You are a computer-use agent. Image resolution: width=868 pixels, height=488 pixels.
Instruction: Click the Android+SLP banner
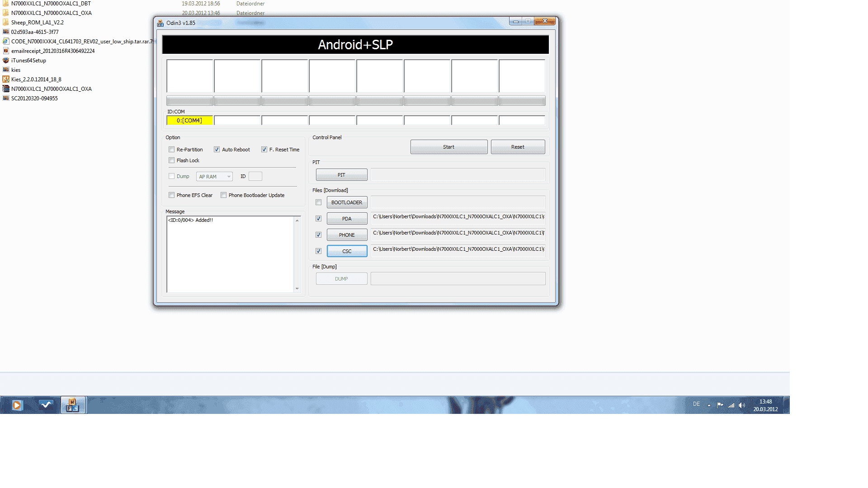(x=355, y=45)
